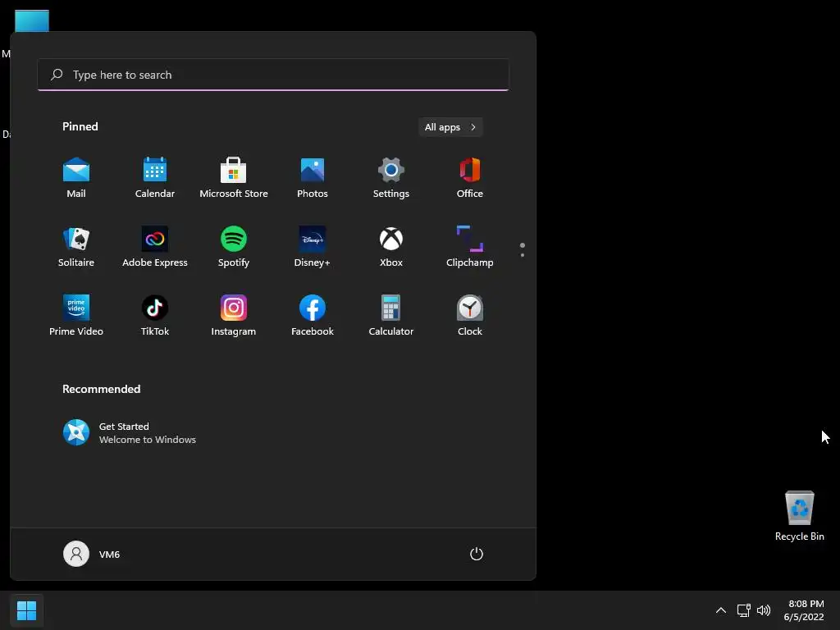Launch Clipchamp video editor
This screenshot has height=630, width=840.
[470, 247]
